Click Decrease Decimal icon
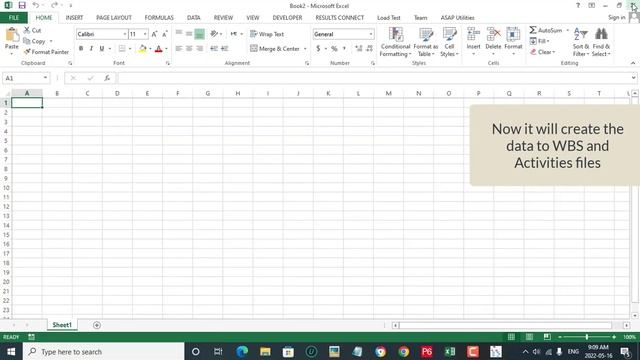The height and width of the screenshot is (360, 640). pyautogui.click(x=369, y=49)
